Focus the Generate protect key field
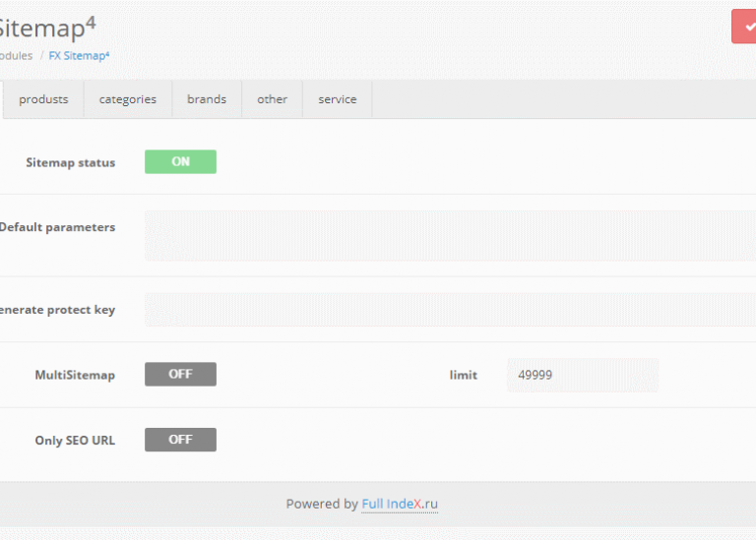The image size is (756, 540). point(450,309)
